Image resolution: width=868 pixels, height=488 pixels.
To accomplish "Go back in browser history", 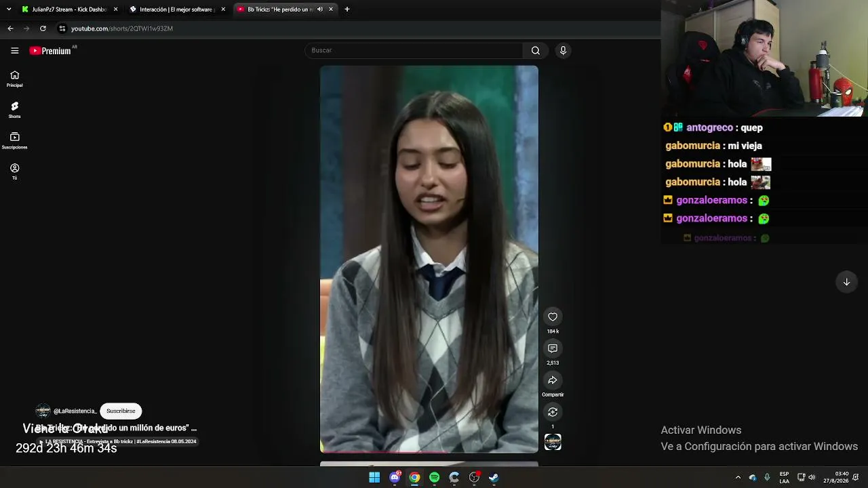I will (x=10, y=28).
